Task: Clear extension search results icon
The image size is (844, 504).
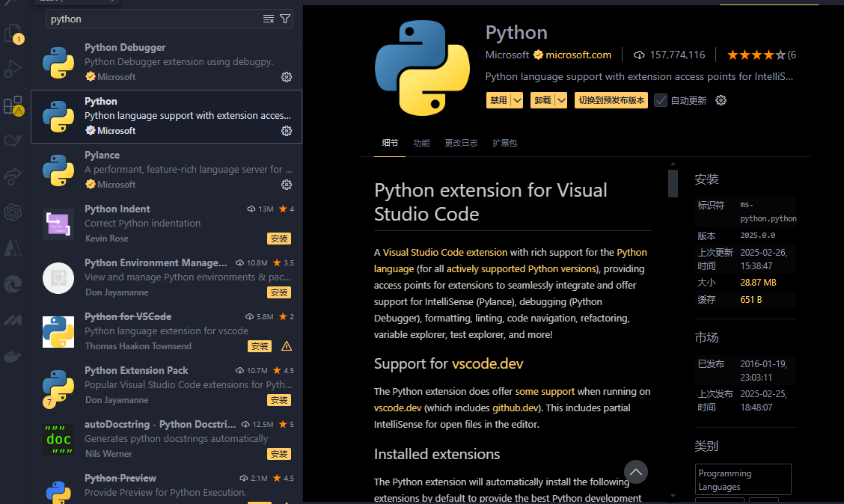Action: 268,19
